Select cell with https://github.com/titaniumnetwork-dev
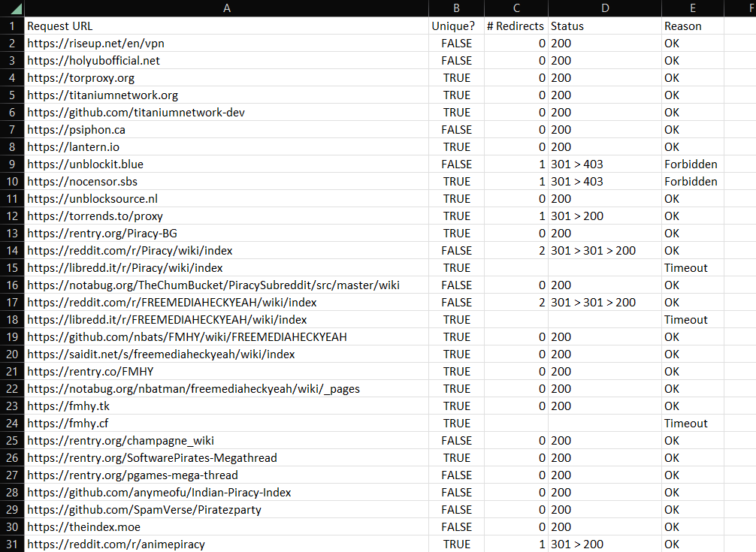Image resolution: width=756 pixels, height=552 pixels. point(227,112)
